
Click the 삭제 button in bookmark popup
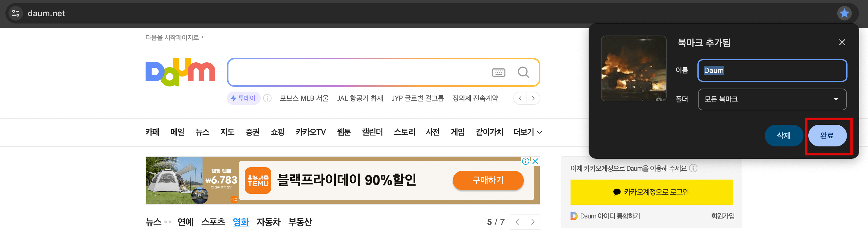(x=784, y=136)
